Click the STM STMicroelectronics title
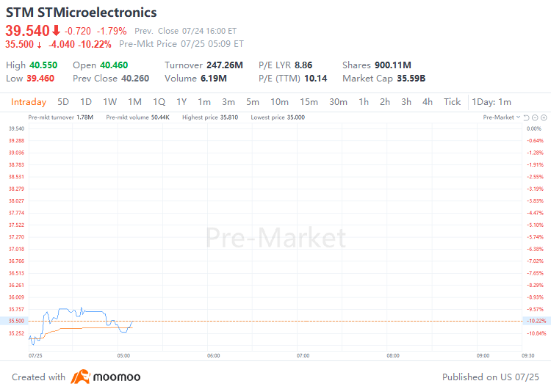The width and height of the screenshot is (551, 392). (x=81, y=12)
